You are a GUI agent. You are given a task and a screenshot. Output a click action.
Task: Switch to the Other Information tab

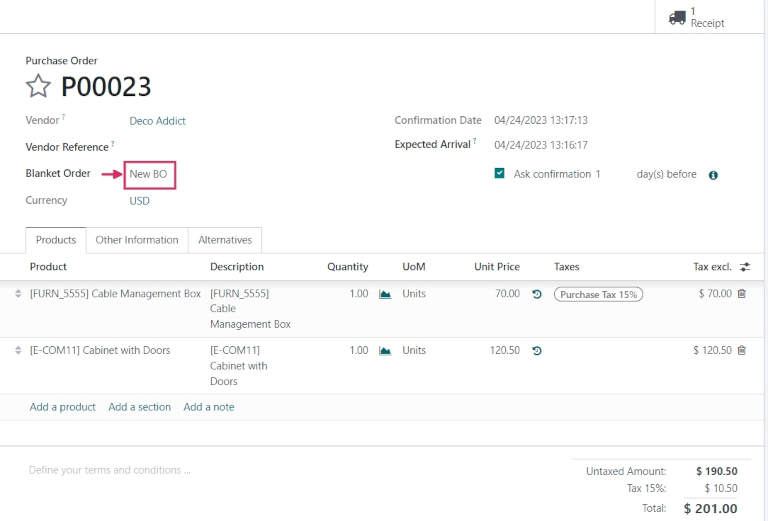[x=137, y=240]
